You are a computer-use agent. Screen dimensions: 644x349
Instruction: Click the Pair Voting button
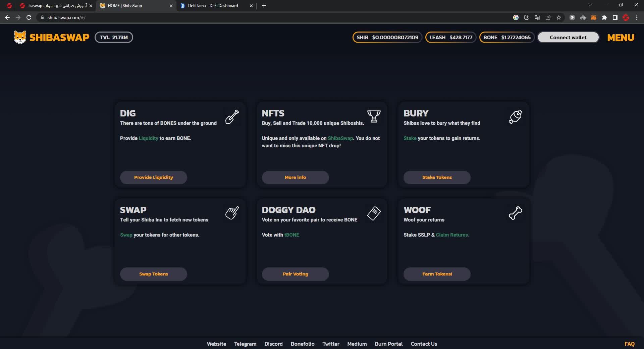click(x=295, y=274)
